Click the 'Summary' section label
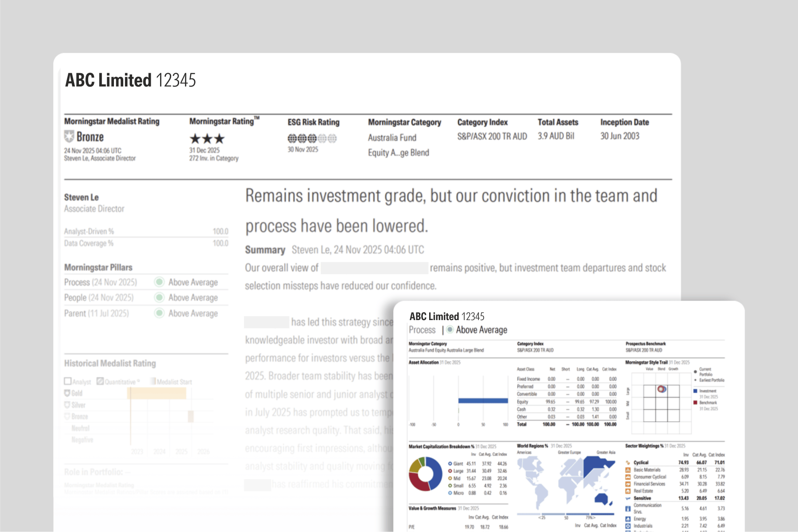Screen dimensions: 798x532 pyautogui.click(x=265, y=250)
